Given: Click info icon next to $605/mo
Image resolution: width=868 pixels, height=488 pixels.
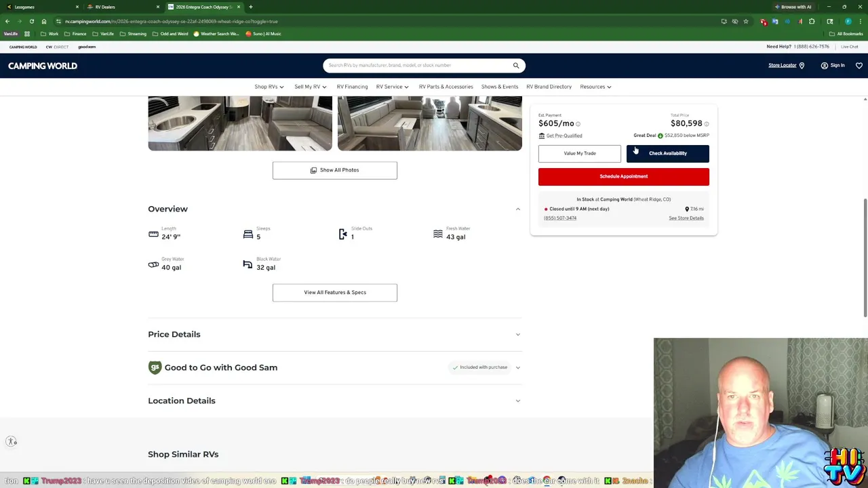Looking at the screenshot, I should click(x=578, y=124).
